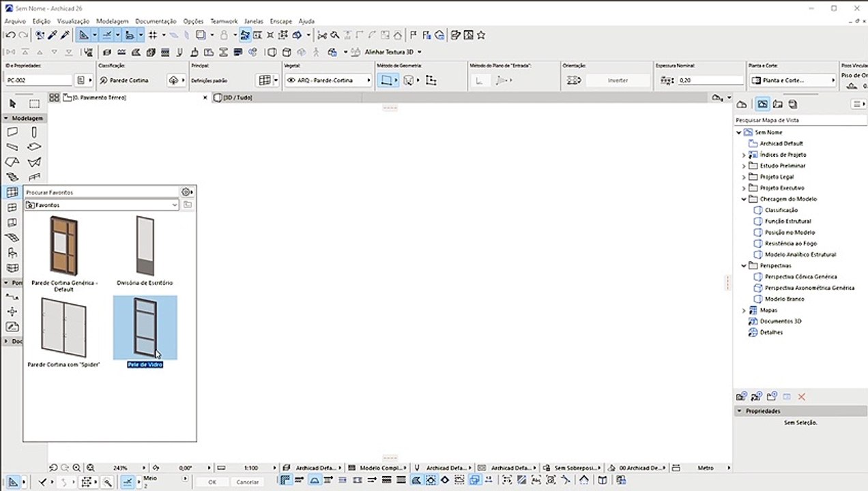Viewport: 868px width, 491px height.
Task: Collapse the Checagem do Modelo folder
Action: (744, 199)
